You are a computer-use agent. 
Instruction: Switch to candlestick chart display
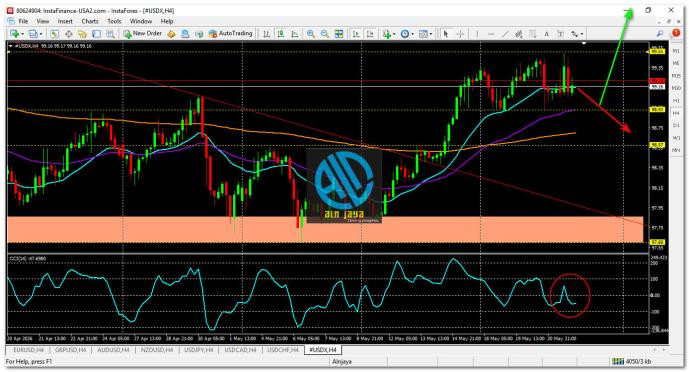pos(280,34)
